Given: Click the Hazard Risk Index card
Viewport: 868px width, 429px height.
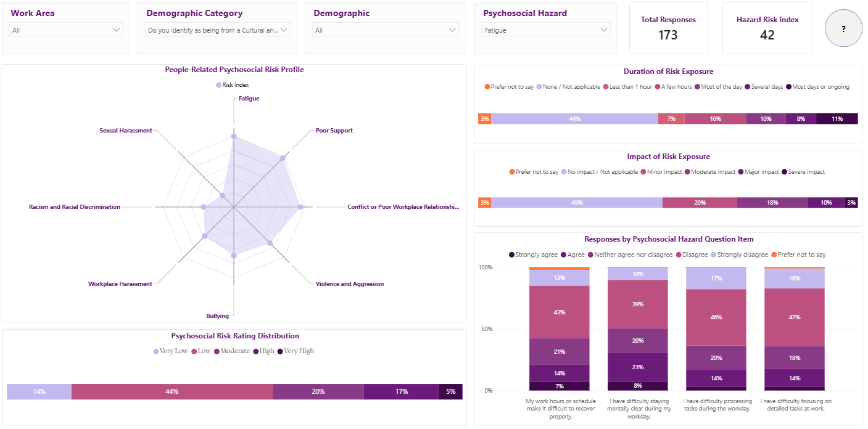Looking at the screenshot, I should click(767, 28).
